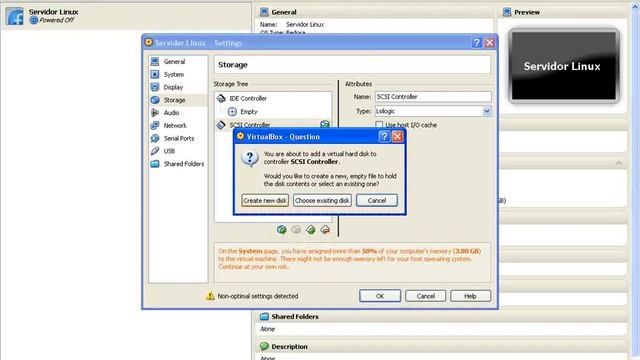Close the Servidor Linux Settings window

point(489,42)
